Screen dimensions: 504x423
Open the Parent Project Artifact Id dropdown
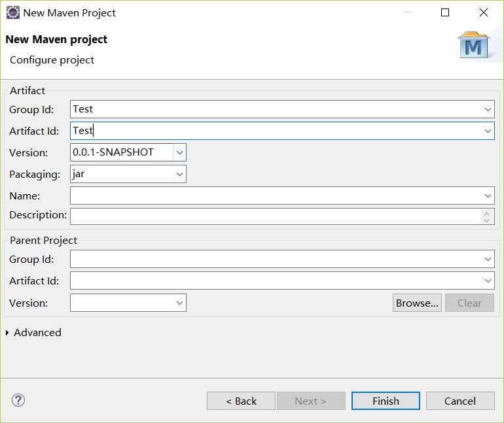(x=488, y=281)
